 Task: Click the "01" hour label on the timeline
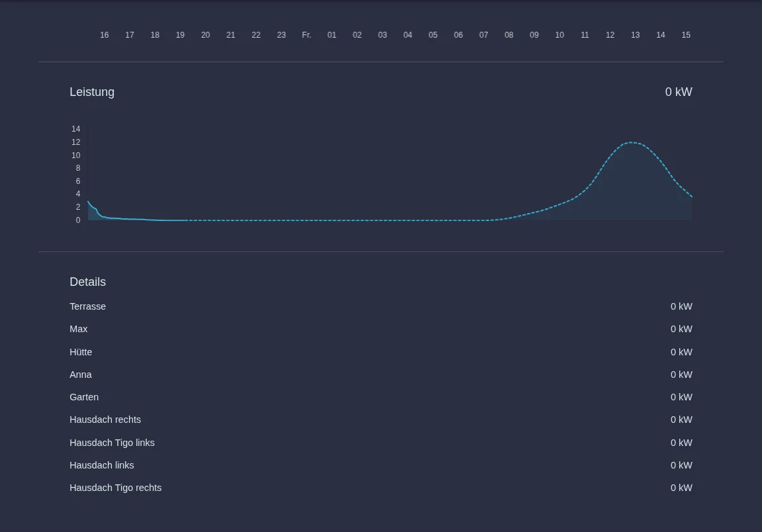coord(331,35)
